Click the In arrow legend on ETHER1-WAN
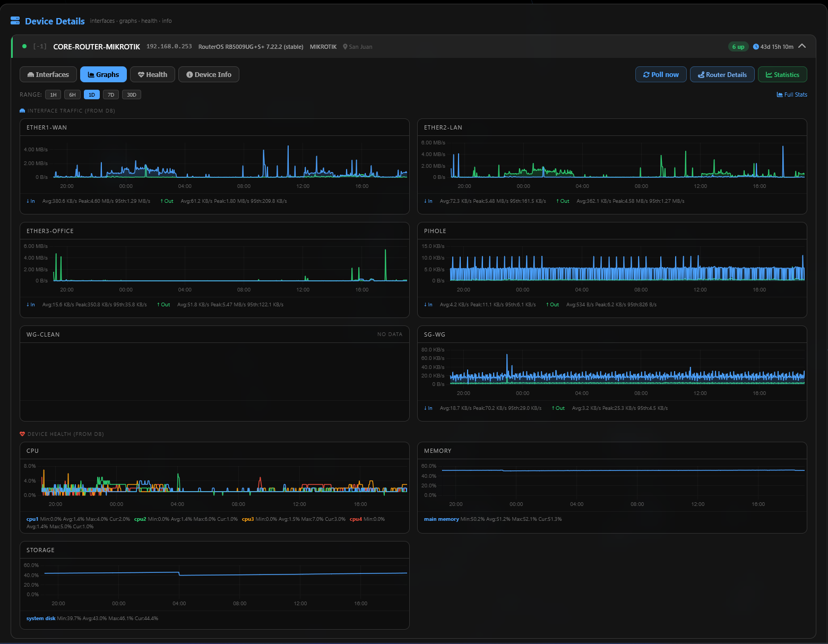Image resolution: width=828 pixels, height=644 pixels. (x=31, y=201)
